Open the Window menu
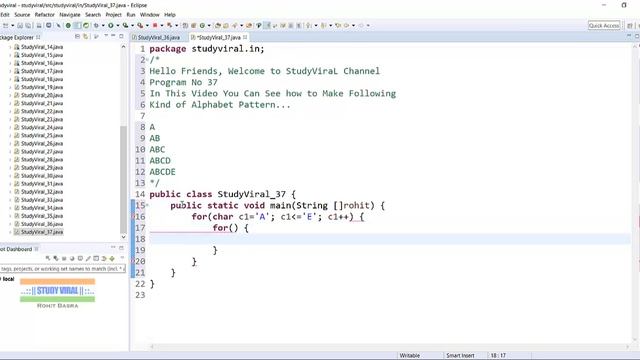The width and height of the screenshot is (640, 360). 149,15
